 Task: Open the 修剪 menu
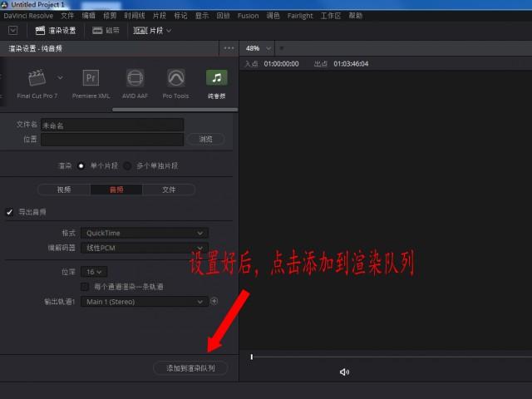[110, 16]
